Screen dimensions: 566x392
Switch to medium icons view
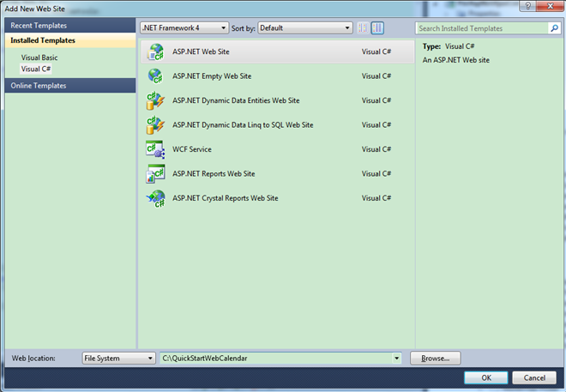pos(377,27)
